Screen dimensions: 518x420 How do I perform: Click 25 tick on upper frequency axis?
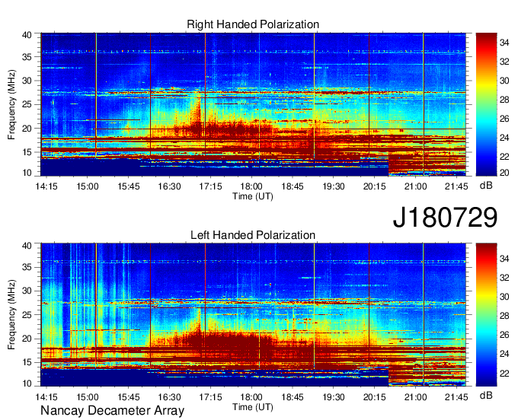point(27,104)
